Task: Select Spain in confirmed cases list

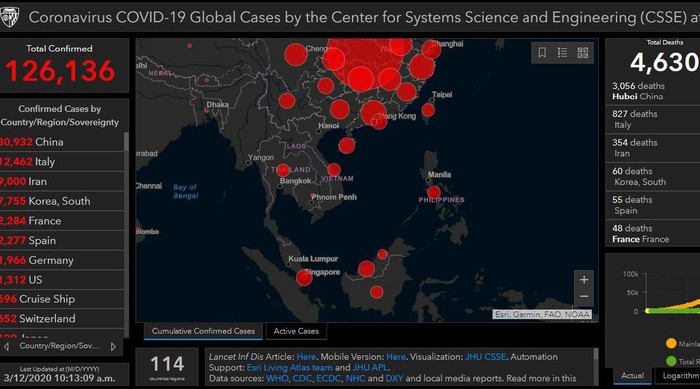Action: click(62, 240)
